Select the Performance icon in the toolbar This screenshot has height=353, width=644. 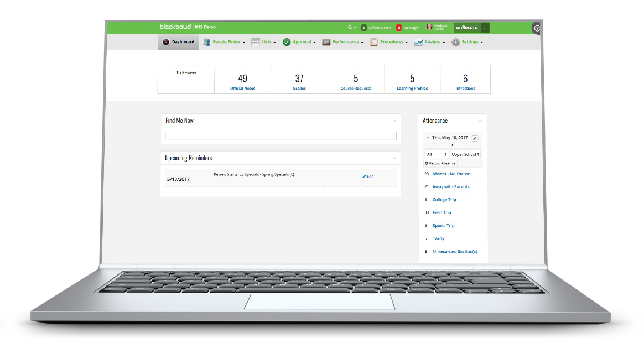coord(326,41)
